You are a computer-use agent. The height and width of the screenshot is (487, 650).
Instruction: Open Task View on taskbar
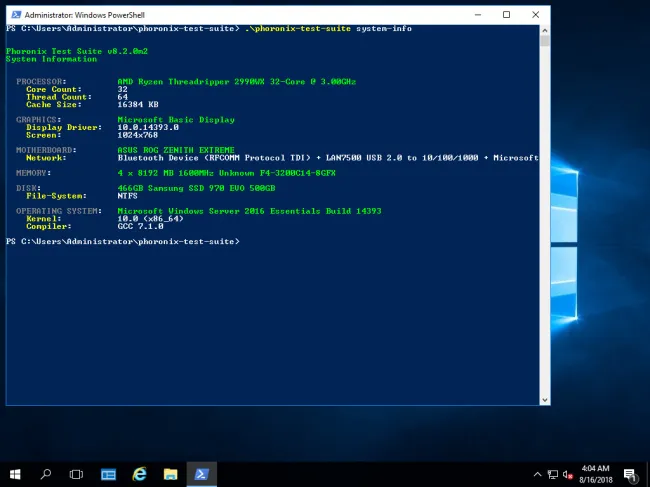click(x=76, y=474)
